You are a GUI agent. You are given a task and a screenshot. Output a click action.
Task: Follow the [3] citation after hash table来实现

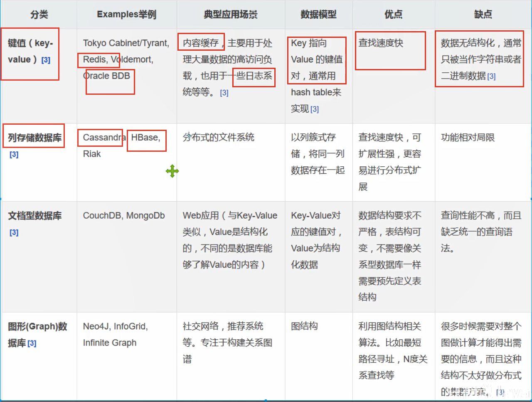(315, 109)
